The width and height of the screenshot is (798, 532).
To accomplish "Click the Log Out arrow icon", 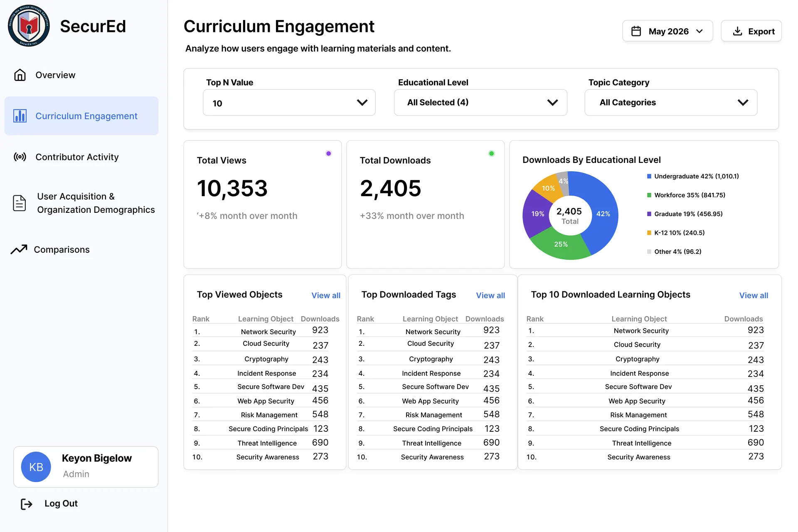I will click(27, 504).
